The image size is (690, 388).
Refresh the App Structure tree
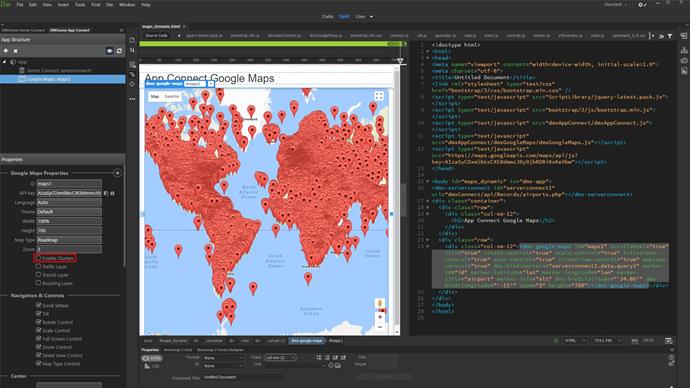point(119,51)
